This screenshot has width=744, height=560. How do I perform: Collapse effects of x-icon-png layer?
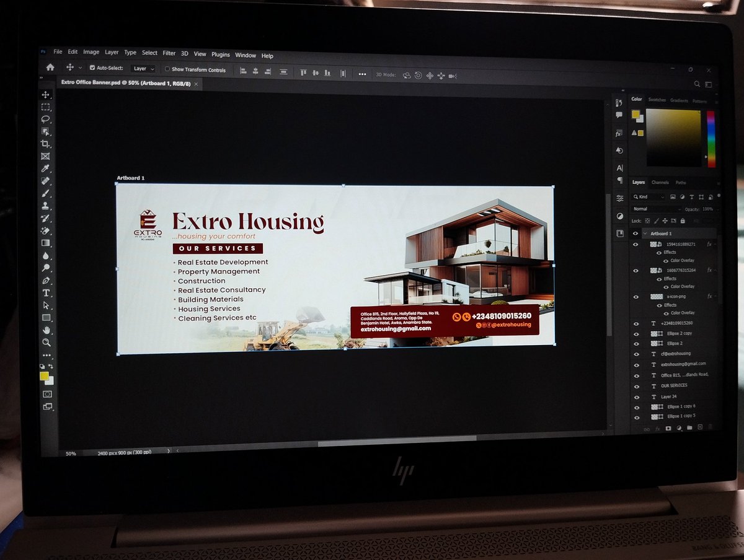(716, 296)
